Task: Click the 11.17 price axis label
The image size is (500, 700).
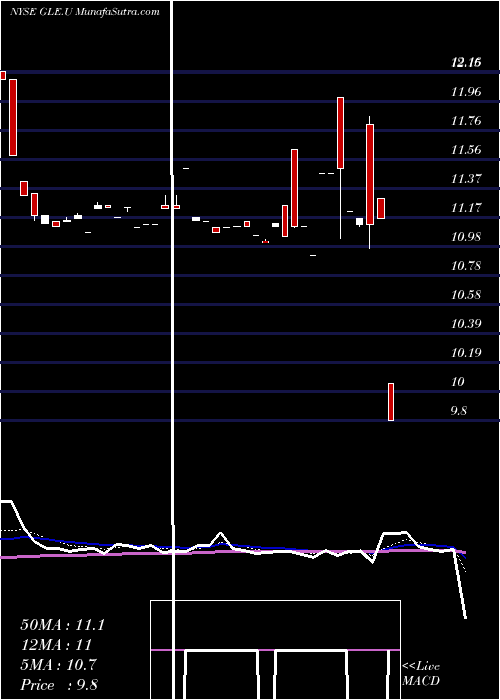Action: [x=466, y=208]
